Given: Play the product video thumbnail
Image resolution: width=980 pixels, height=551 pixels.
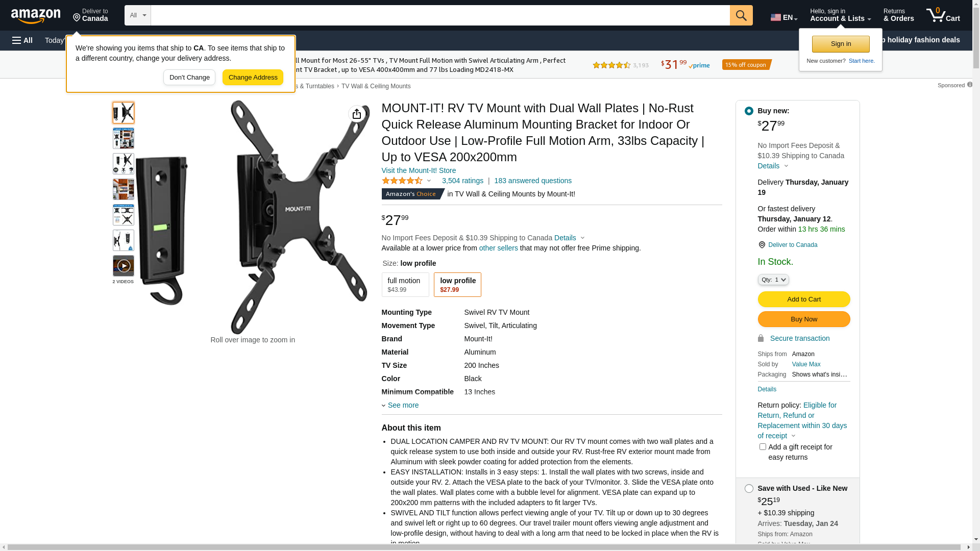Looking at the screenshot, I should (x=124, y=266).
